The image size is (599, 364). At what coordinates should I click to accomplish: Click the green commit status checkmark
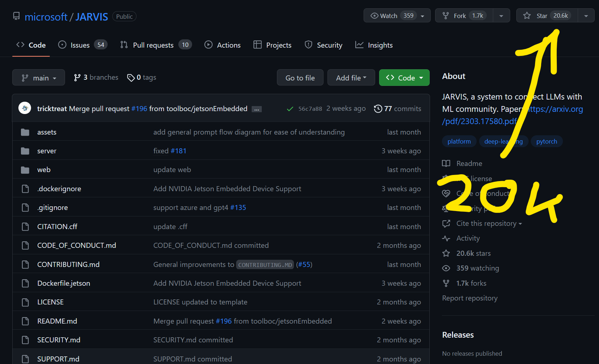click(x=290, y=109)
